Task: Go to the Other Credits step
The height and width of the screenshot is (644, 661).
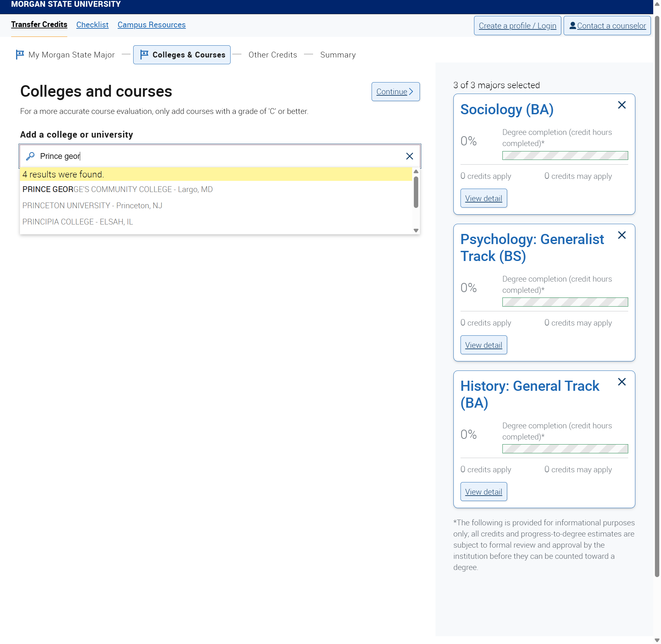Action: [273, 55]
